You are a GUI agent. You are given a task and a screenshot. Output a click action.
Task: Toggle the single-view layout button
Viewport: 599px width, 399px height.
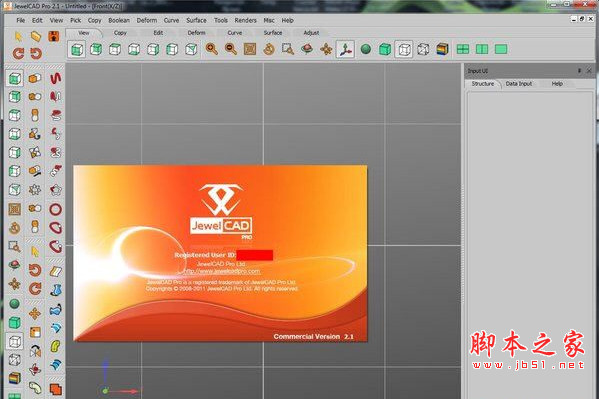(501, 49)
